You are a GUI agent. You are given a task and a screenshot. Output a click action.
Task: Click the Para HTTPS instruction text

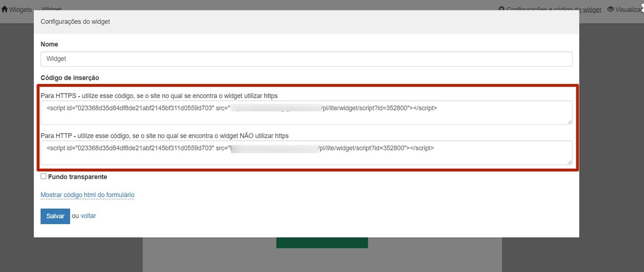click(159, 96)
